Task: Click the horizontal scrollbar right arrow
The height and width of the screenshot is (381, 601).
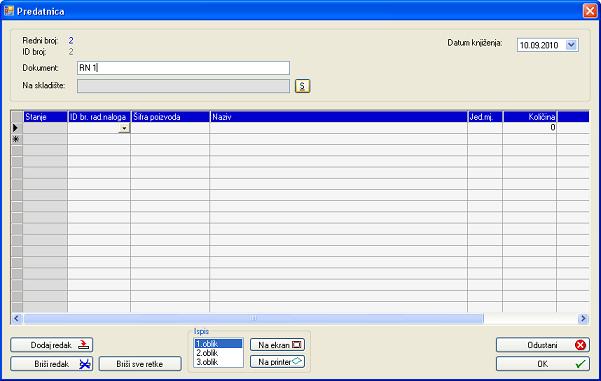Action: click(583, 318)
